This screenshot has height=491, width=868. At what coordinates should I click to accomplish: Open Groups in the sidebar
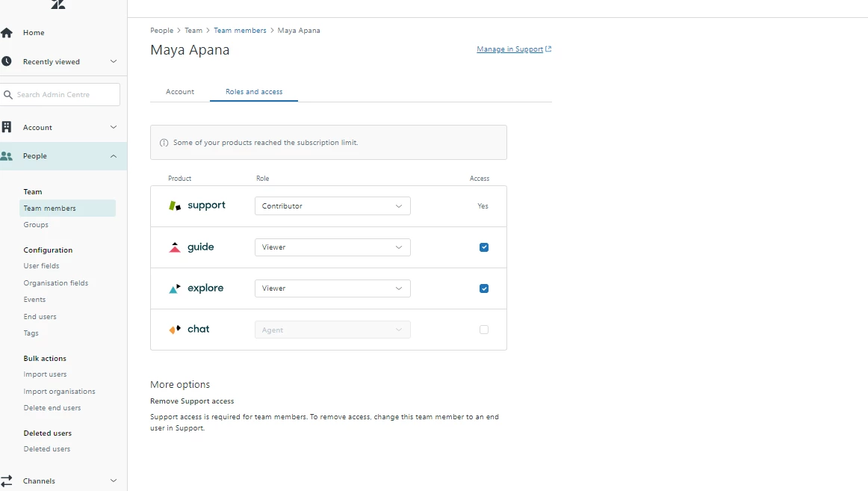tap(36, 225)
